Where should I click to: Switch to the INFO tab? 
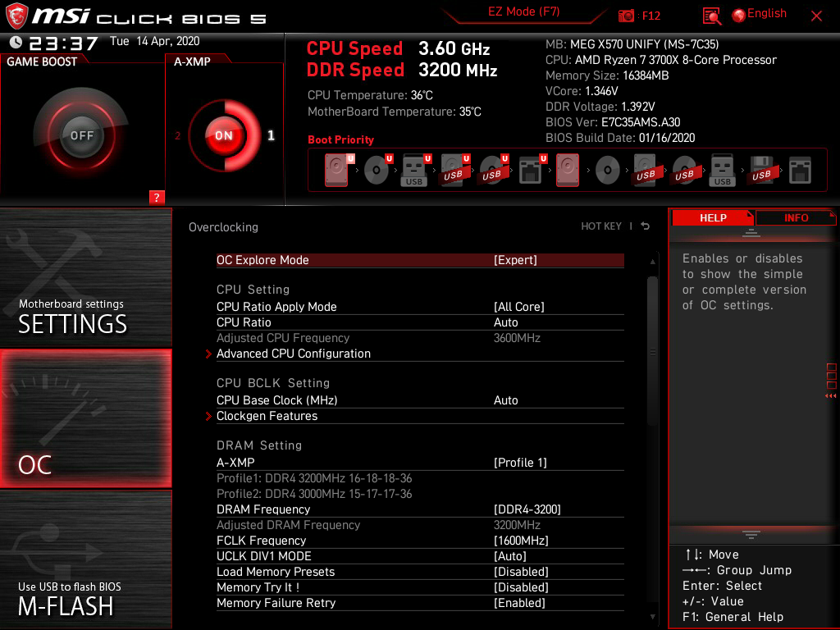796,217
